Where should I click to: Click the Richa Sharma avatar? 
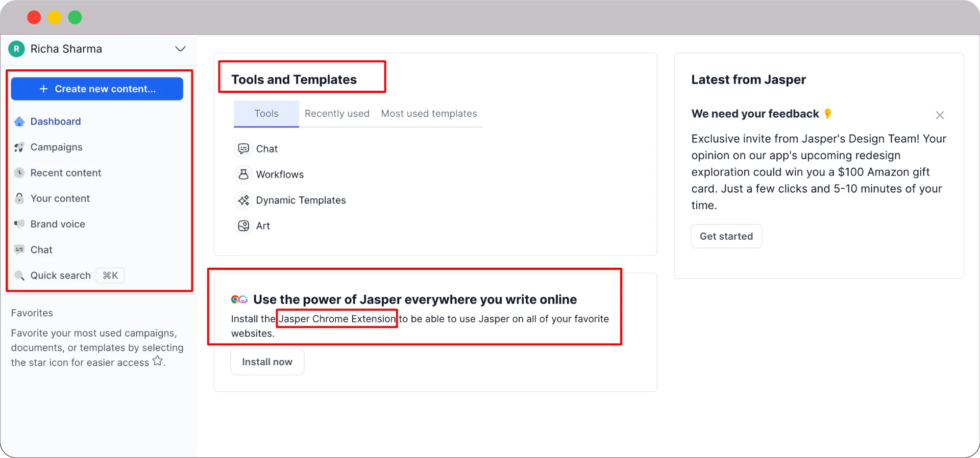pyautogui.click(x=17, y=49)
